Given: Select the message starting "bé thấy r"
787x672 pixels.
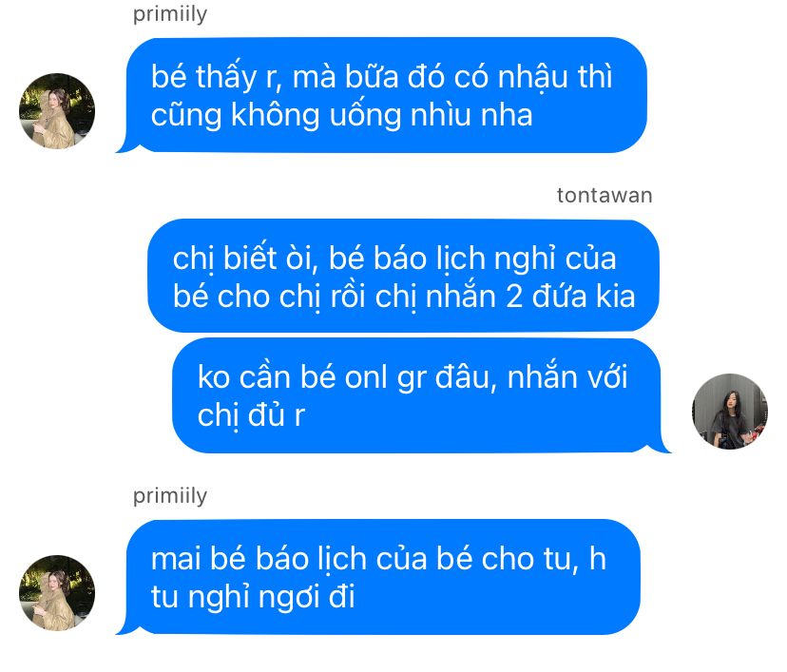Looking at the screenshot, I should [x=381, y=95].
